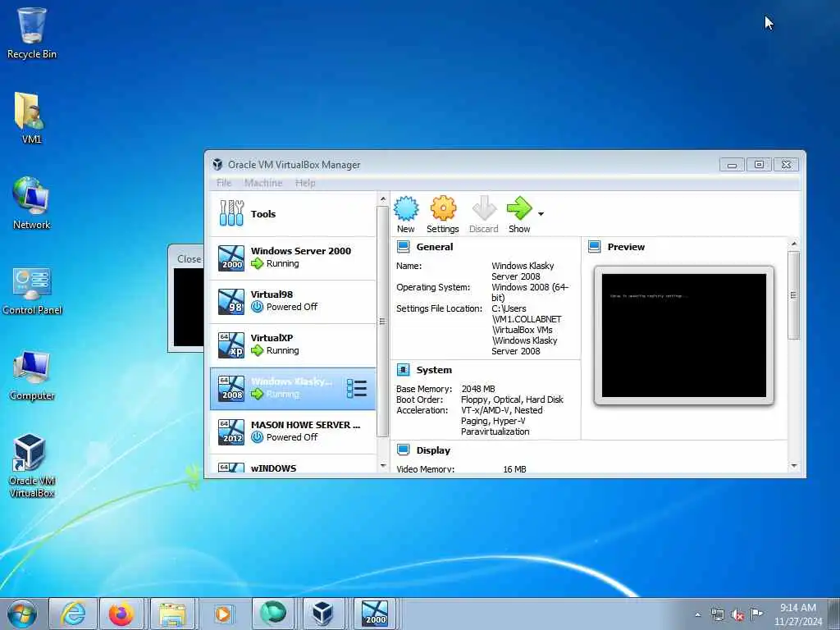This screenshot has width=840, height=630.
Task: Click VM list scrollbar up arrow
Action: pos(382,199)
